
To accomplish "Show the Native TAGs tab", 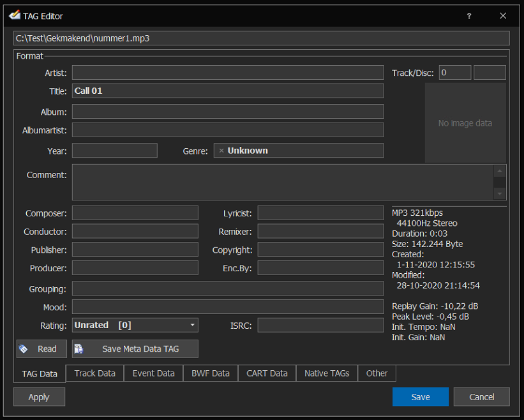I will click(327, 373).
